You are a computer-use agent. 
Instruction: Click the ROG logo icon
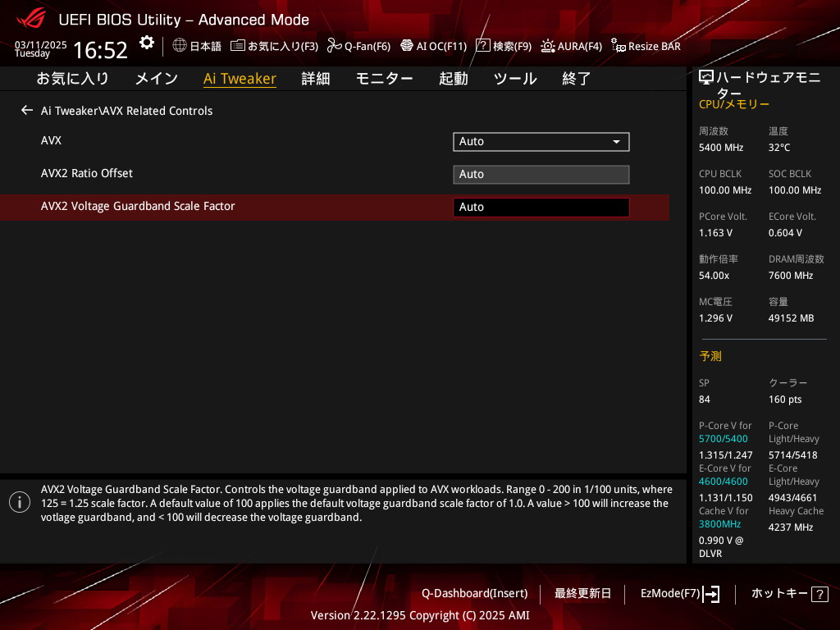(x=31, y=18)
